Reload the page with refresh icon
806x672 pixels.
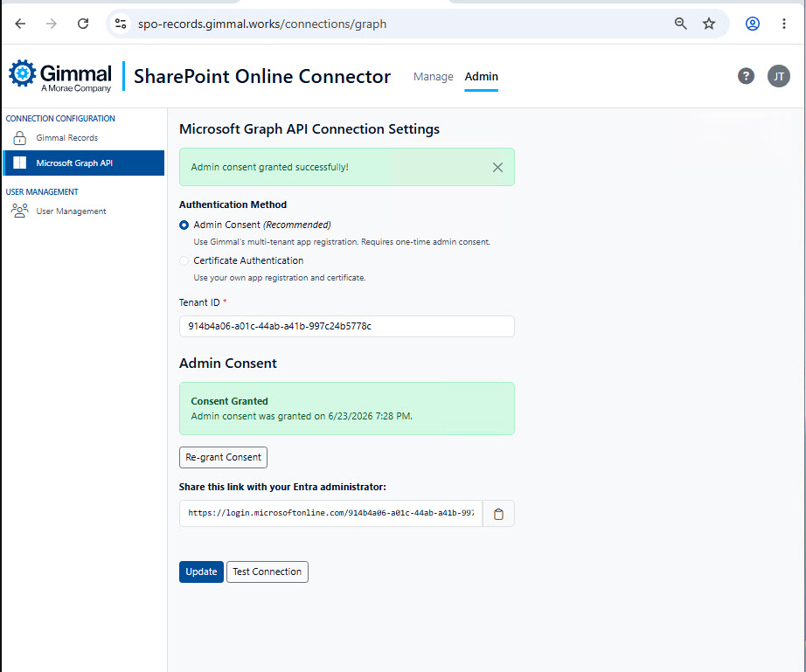coord(83,24)
